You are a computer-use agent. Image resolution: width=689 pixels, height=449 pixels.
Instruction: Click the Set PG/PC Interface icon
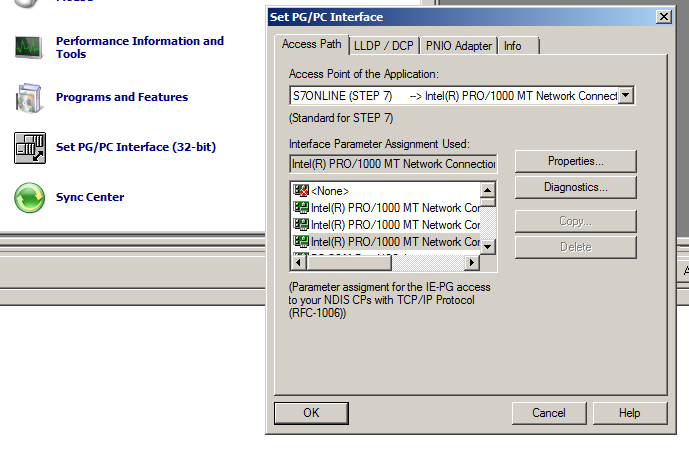coord(30,148)
